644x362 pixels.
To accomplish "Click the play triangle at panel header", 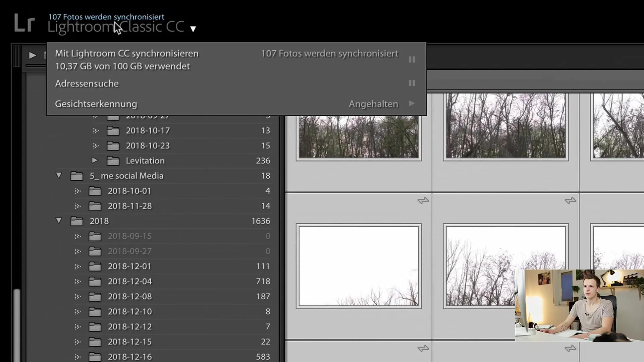I will tap(33, 55).
